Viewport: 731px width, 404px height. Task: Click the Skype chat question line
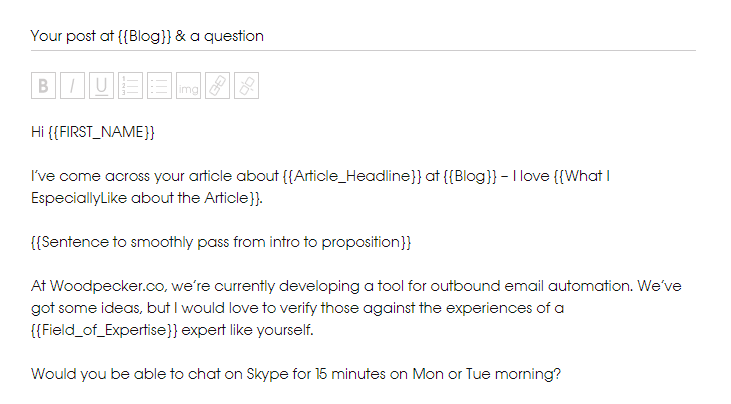pos(296,375)
